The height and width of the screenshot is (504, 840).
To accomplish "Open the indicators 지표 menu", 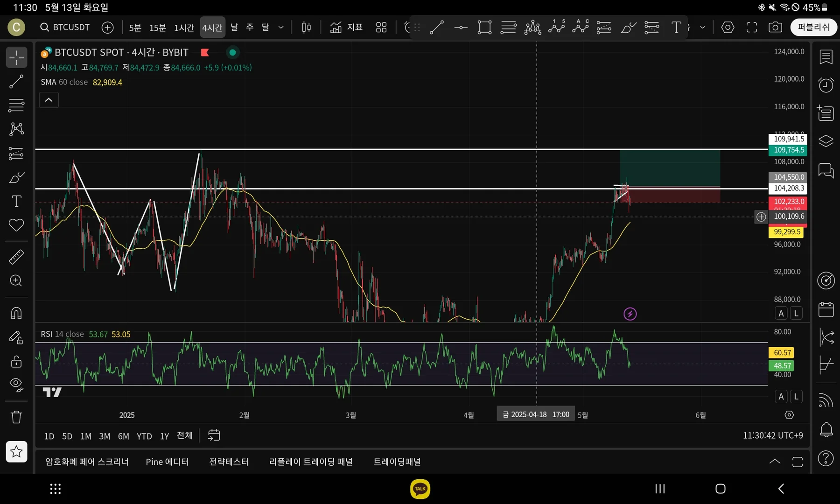I will [346, 28].
